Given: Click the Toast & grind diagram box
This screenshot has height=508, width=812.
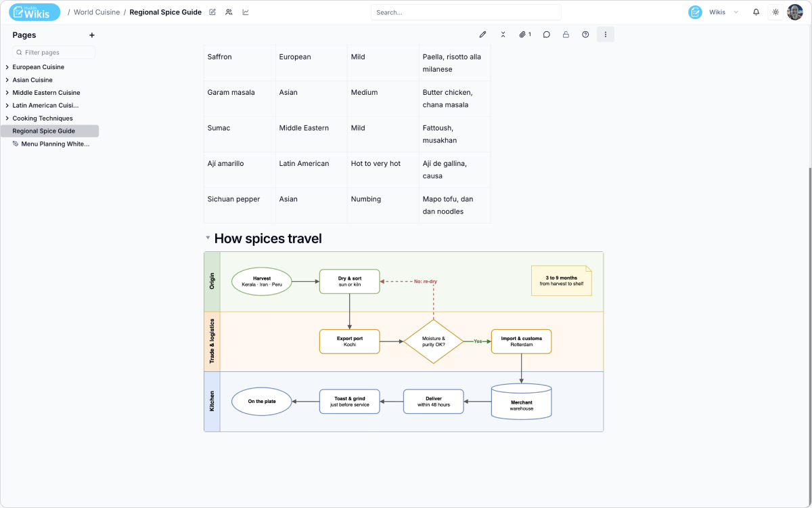Looking at the screenshot, I should pos(350,402).
